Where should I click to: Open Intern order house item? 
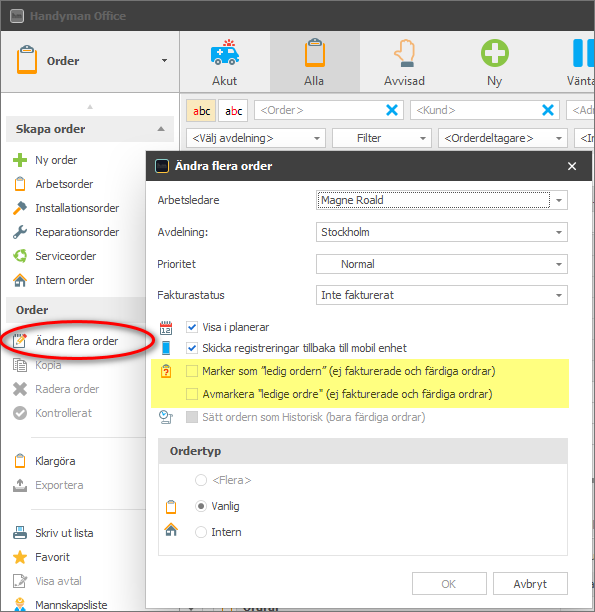[x=54, y=280]
